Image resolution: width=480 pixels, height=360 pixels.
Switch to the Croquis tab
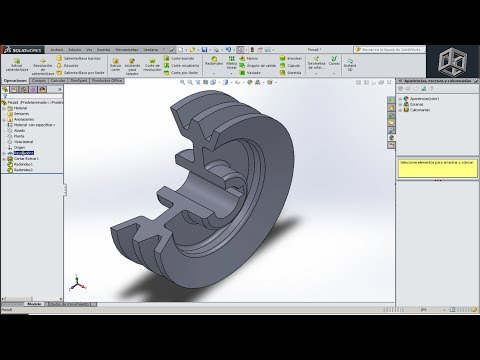39,81
